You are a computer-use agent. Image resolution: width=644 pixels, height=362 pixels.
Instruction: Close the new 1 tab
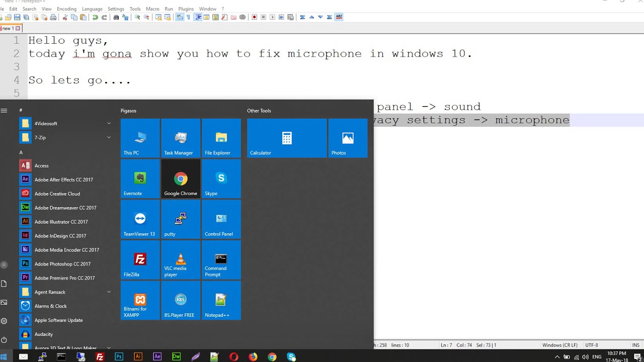point(18,29)
